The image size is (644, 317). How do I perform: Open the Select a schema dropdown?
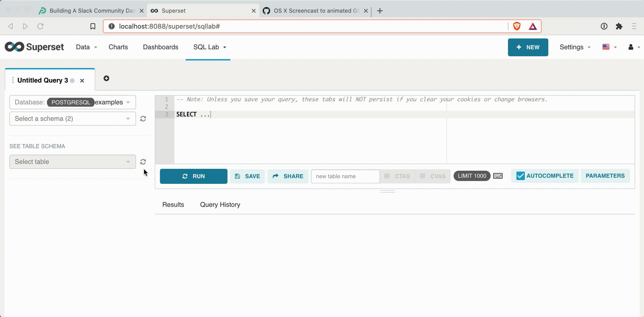pos(72,118)
